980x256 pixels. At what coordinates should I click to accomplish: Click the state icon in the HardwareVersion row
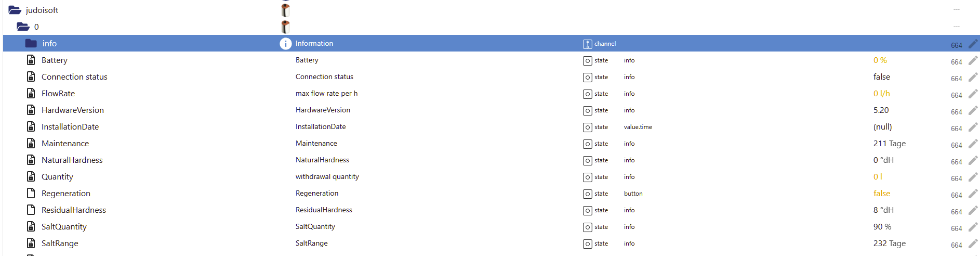587,111
